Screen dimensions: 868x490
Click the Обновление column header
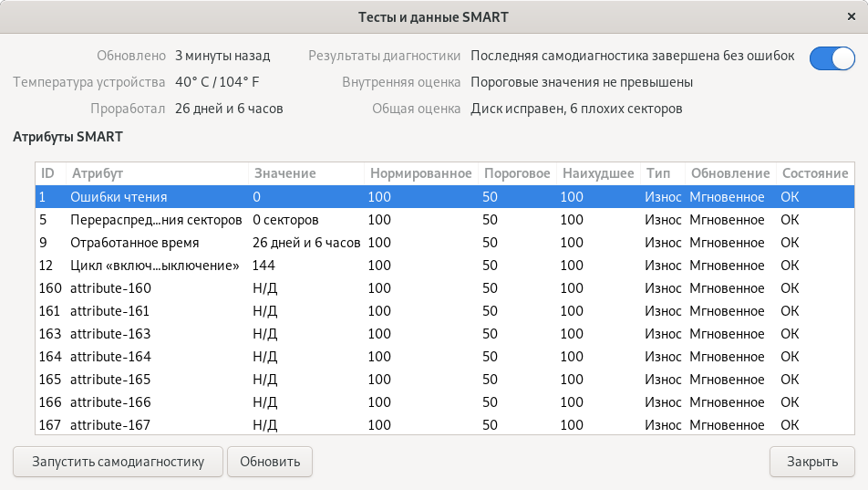[x=729, y=173]
